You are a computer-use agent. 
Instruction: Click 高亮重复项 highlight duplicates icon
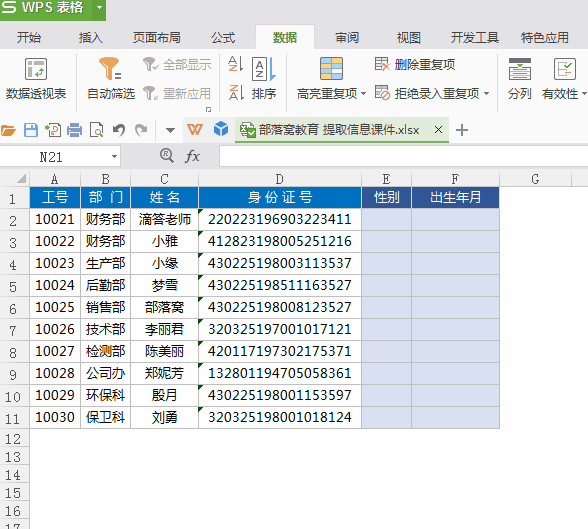click(331, 69)
